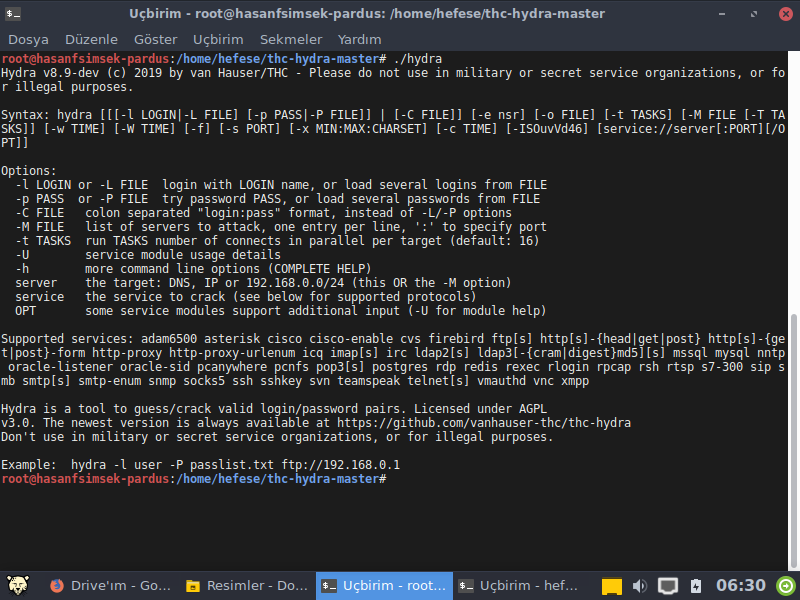The height and width of the screenshot is (600, 800).
Task: Open the Uçbirim menu
Action: (218, 40)
